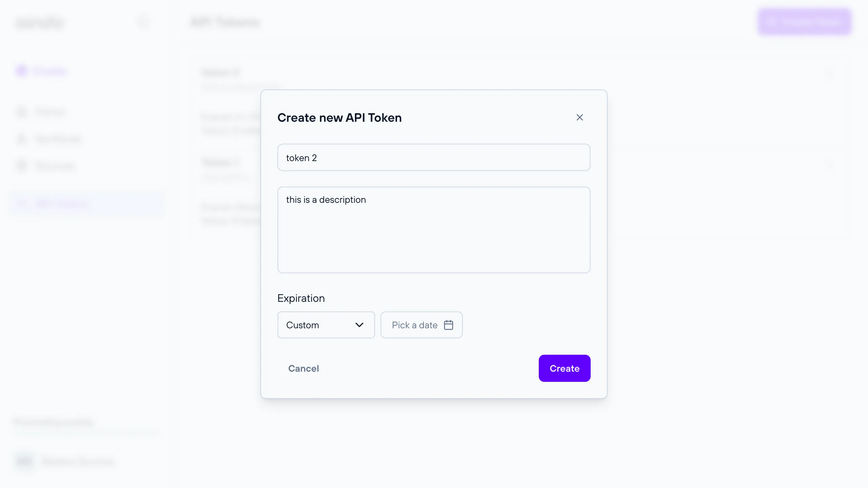The height and width of the screenshot is (488, 868).
Task: Open the Custom expiration options dropdown
Action: click(x=326, y=325)
